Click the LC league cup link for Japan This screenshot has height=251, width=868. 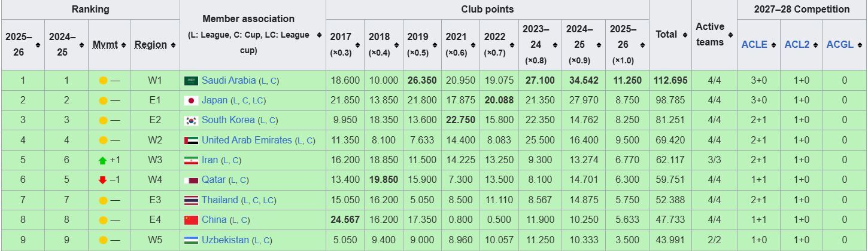coord(257,101)
